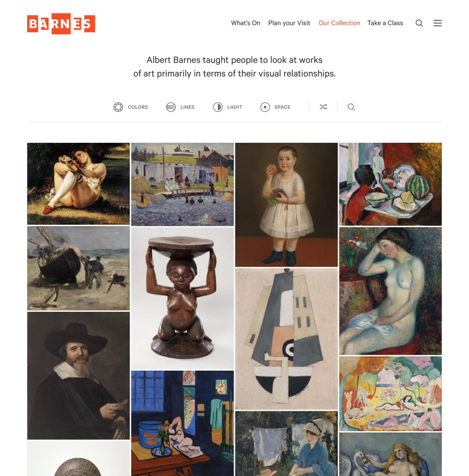Open Plan your Visit page

coord(289,23)
